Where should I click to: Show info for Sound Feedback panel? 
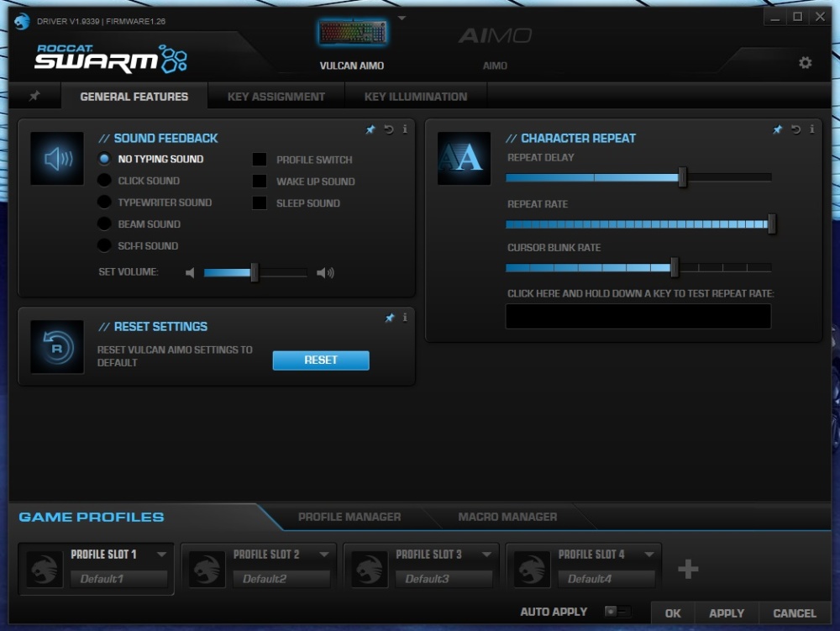[405, 129]
